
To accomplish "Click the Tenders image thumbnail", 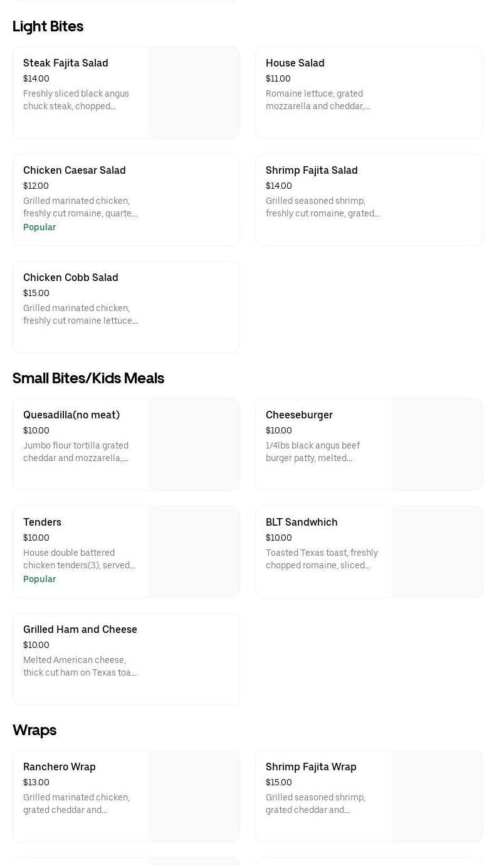I will tap(194, 551).
